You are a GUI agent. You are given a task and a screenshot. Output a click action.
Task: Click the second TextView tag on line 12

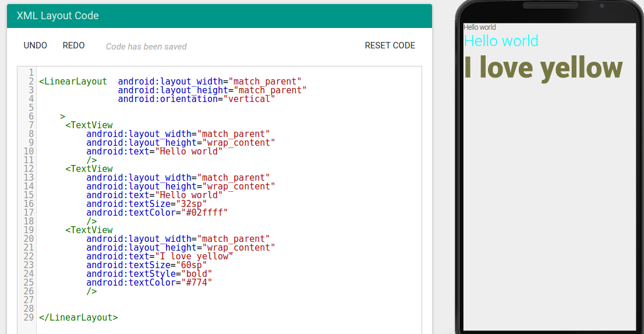89,168
